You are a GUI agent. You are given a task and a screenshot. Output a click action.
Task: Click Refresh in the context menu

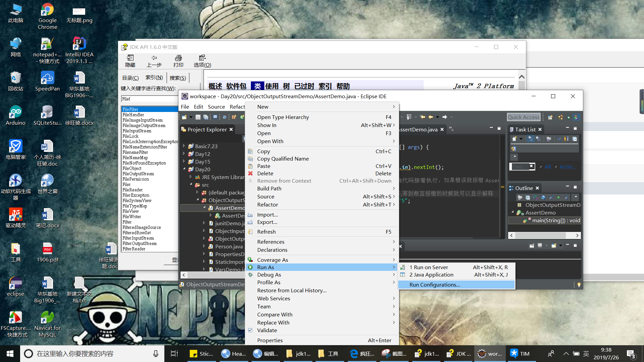[x=322, y=232]
